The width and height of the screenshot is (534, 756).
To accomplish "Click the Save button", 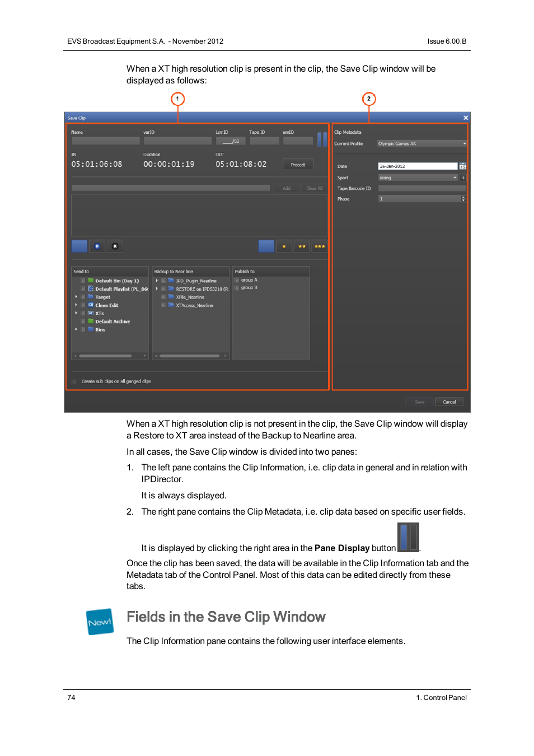I will [x=420, y=402].
